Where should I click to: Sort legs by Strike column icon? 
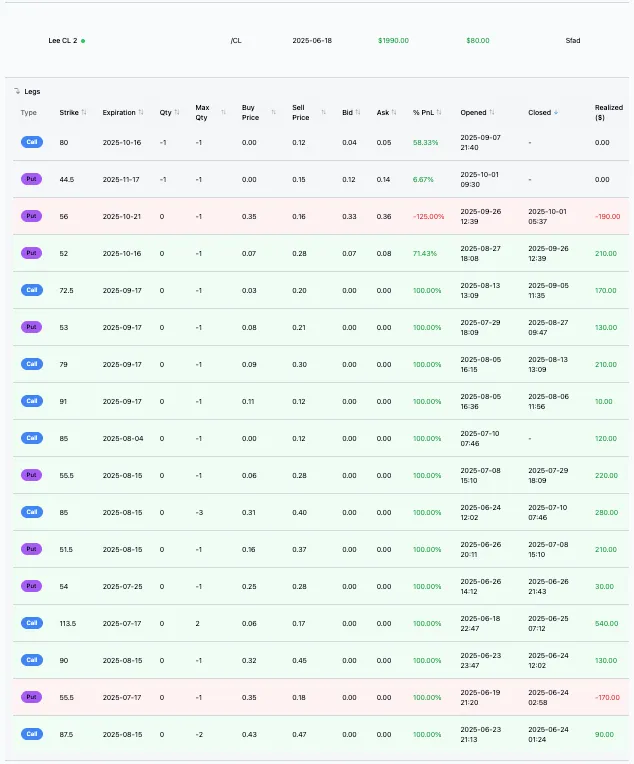click(84, 113)
